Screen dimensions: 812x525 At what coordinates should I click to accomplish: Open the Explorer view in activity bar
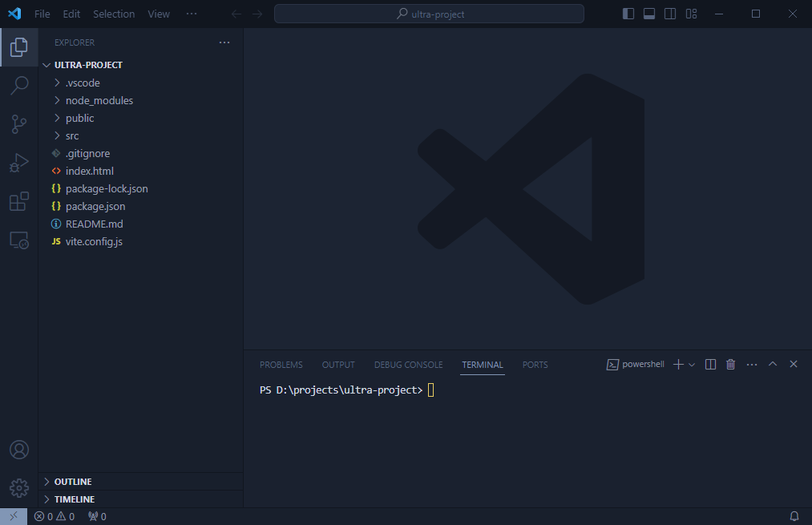point(19,47)
